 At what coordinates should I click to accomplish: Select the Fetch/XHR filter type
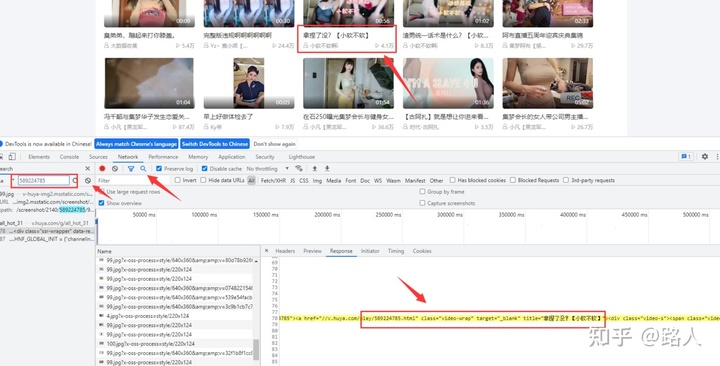pyautogui.click(x=273, y=180)
